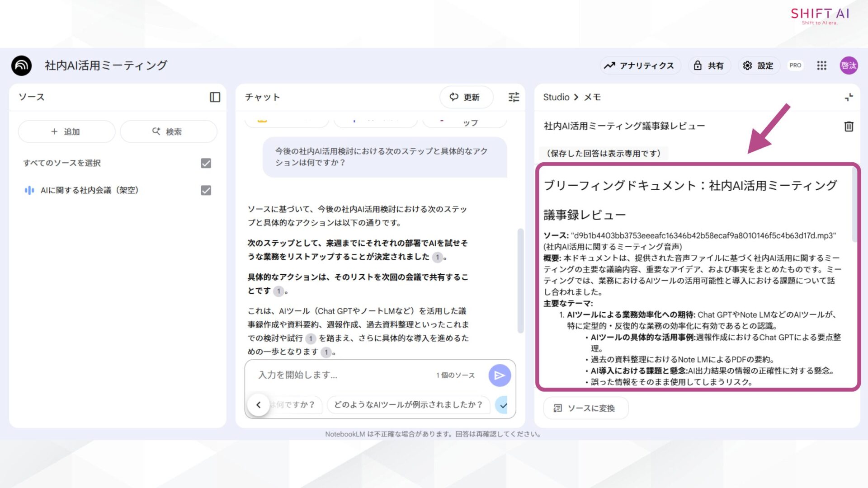Click the 追加 button to add a source
Screen dimensions: 868x488
pyautogui.click(x=66, y=131)
